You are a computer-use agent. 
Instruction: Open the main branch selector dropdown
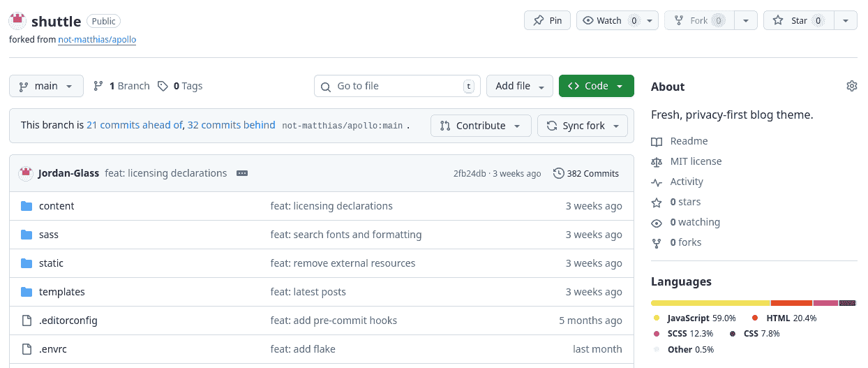click(x=46, y=86)
